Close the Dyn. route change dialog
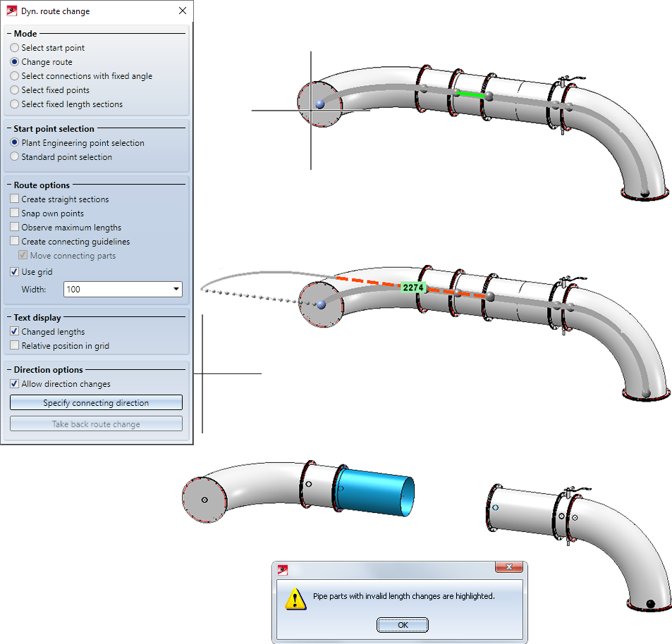Screen dimensions: 672x644 click(183, 11)
